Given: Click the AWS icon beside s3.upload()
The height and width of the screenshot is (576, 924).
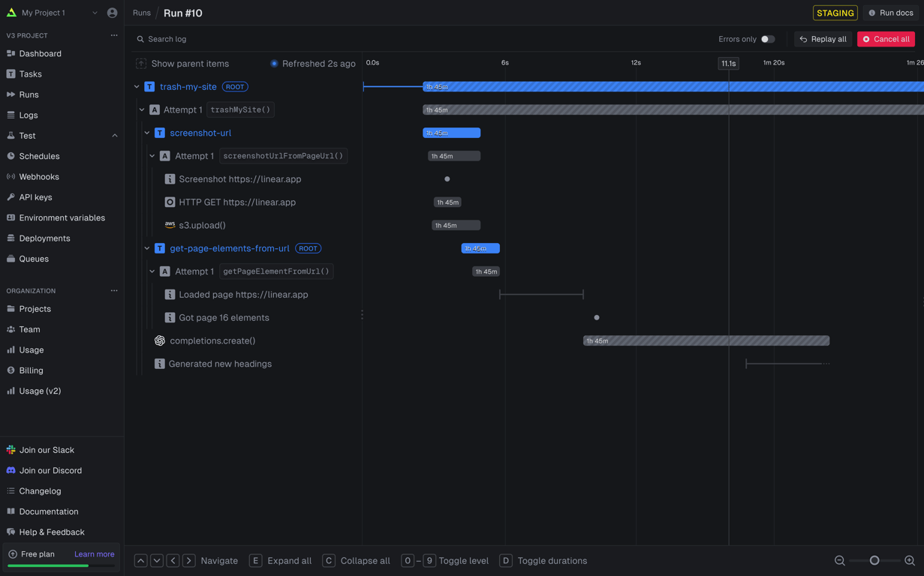Looking at the screenshot, I should tap(170, 225).
